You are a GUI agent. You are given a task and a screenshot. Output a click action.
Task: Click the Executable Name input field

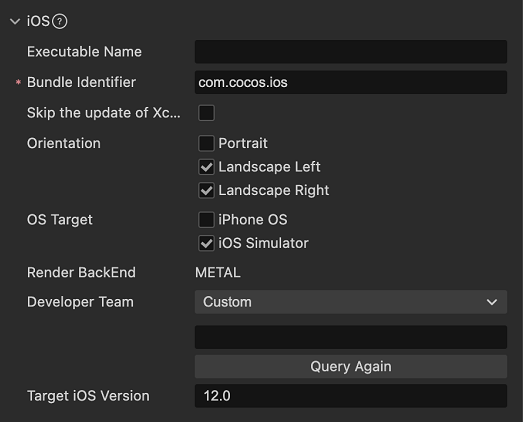(351, 52)
